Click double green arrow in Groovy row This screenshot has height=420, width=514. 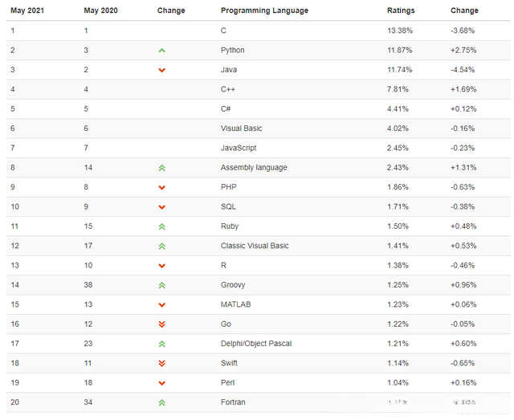pyautogui.click(x=162, y=285)
